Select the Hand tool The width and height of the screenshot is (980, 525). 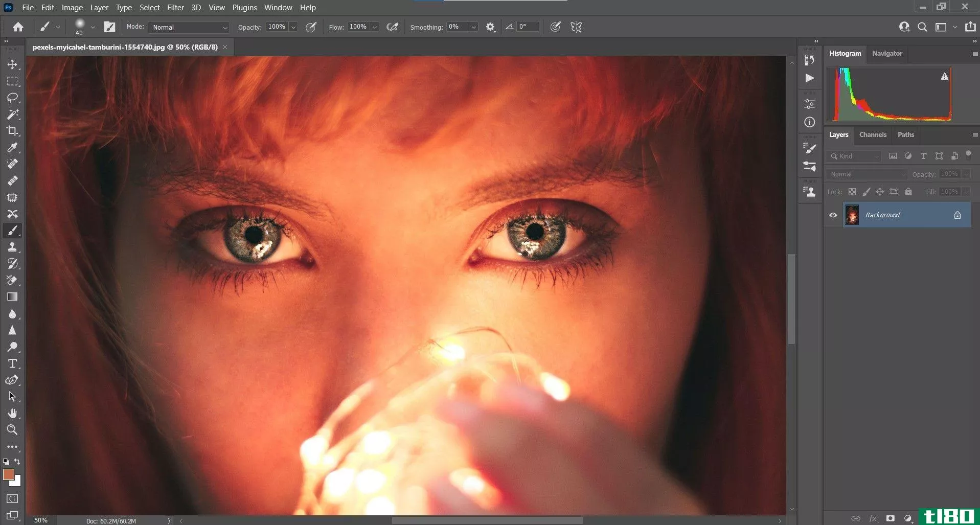point(12,413)
